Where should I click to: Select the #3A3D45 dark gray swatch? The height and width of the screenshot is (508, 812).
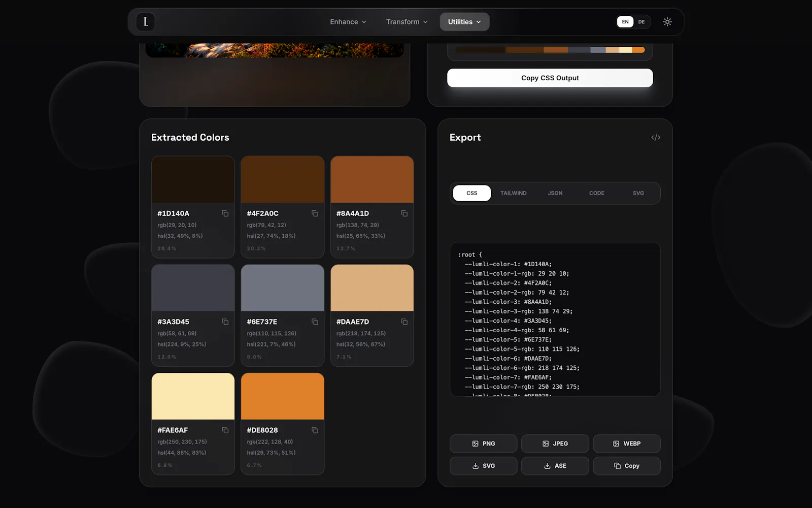point(193,288)
